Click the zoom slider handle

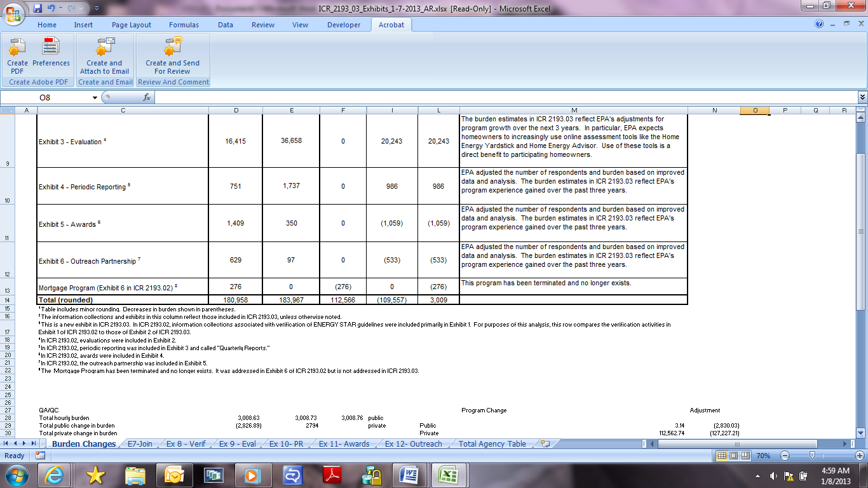[812, 456]
